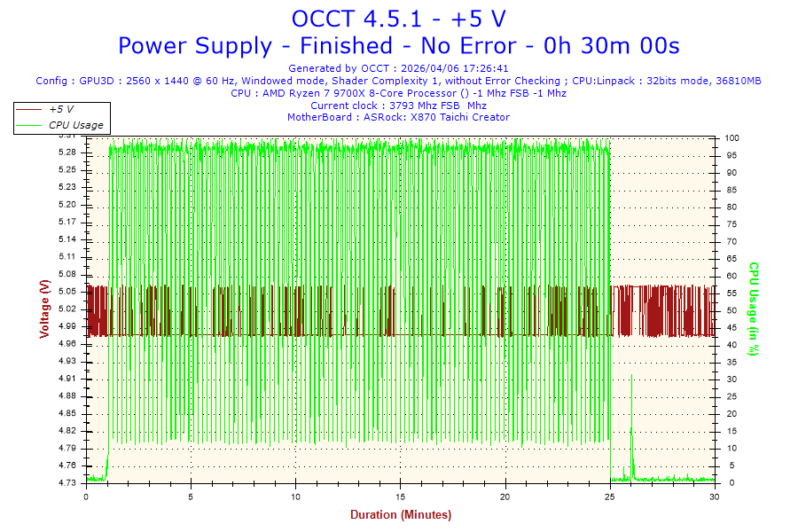Click the 5 minute mark on the x-axis

(x=191, y=497)
